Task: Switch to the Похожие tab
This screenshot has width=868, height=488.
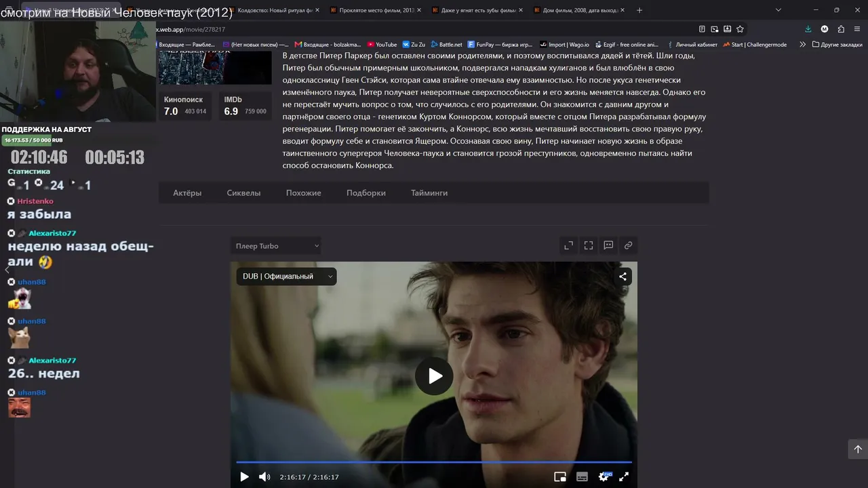Action: pyautogui.click(x=304, y=193)
